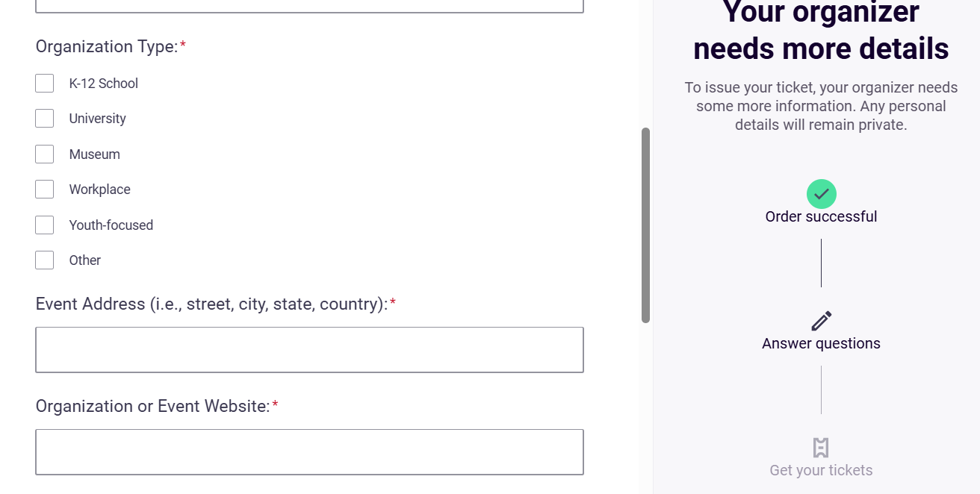Check the K-12 School checkbox
The height and width of the screenshot is (494, 980).
[45, 84]
